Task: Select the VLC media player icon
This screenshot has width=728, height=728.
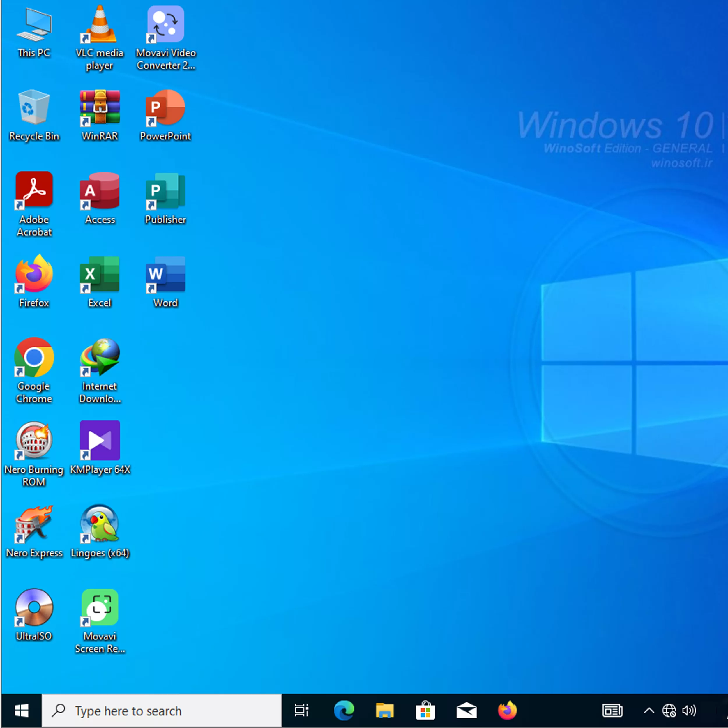Action: (100, 24)
